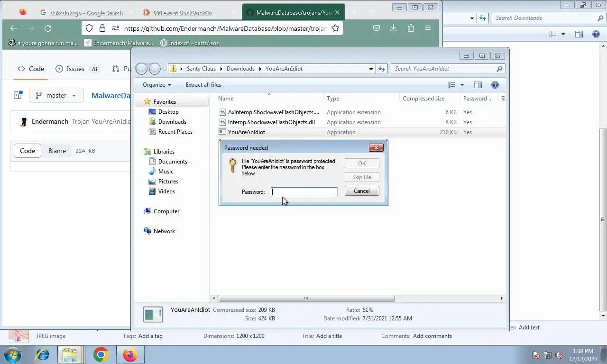Open the Organize menu in Explorer
The height and width of the screenshot is (364, 607).
pyautogui.click(x=157, y=85)
